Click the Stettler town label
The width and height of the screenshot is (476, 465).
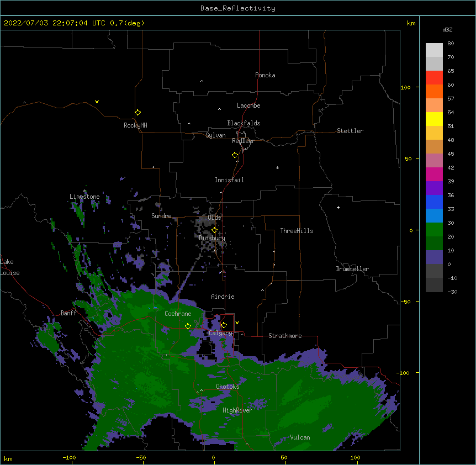350,131
